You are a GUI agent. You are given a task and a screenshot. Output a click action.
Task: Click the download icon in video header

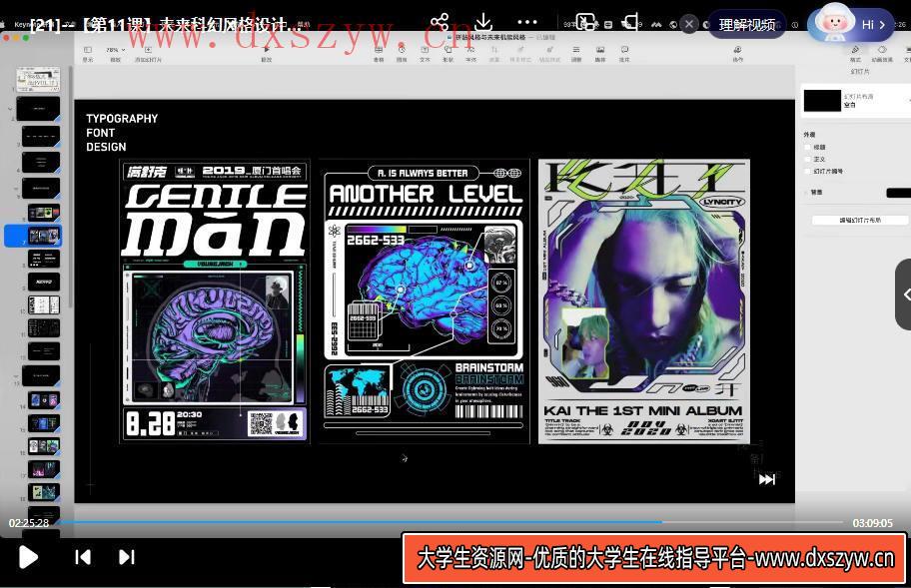point(482,23)
